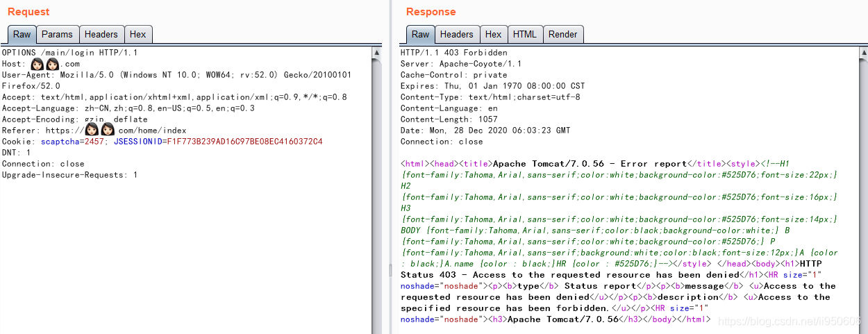Click the 'Server: Apache-Coyote/1.1' header
This screenshot has width=868, height=334.
461,64
